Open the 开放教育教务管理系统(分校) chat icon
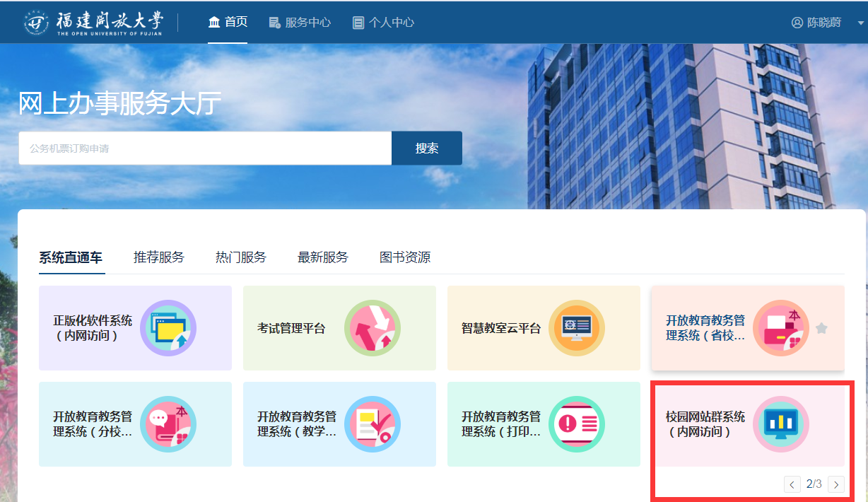868x502 pixels. tap(168, 424)
